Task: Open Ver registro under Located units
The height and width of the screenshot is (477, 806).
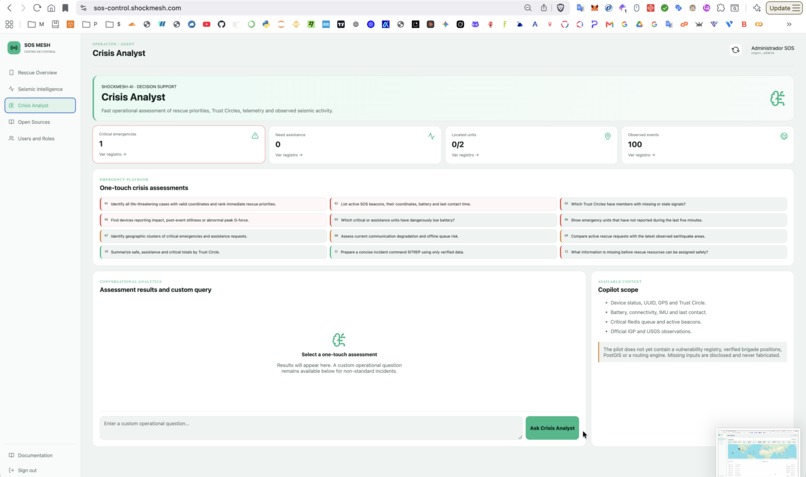Action: (465, 155)
